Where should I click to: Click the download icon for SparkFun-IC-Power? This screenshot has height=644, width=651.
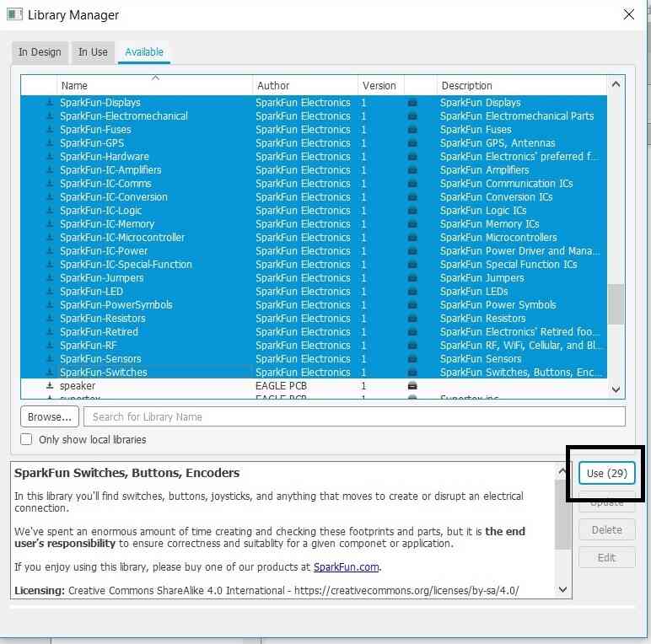(50, 251)
